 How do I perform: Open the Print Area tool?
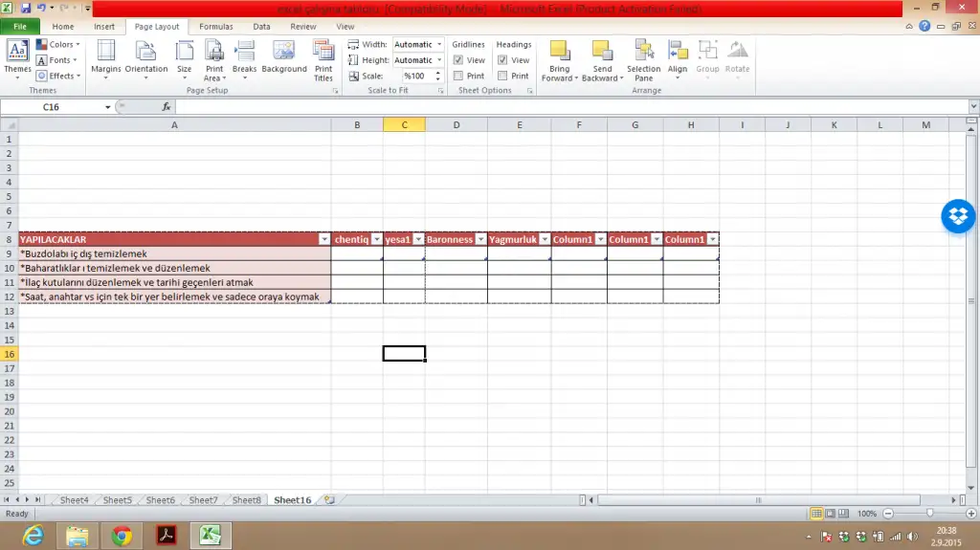(214, 59)
